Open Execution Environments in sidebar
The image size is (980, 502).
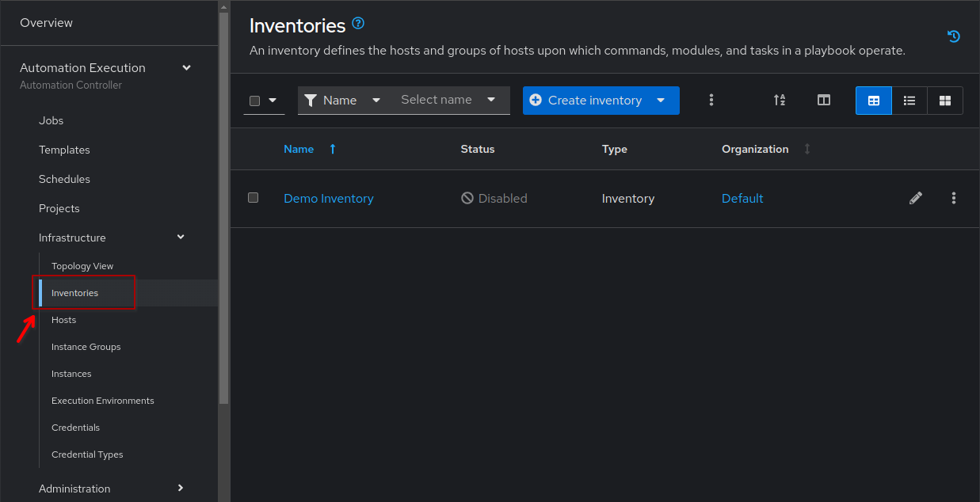103,401
